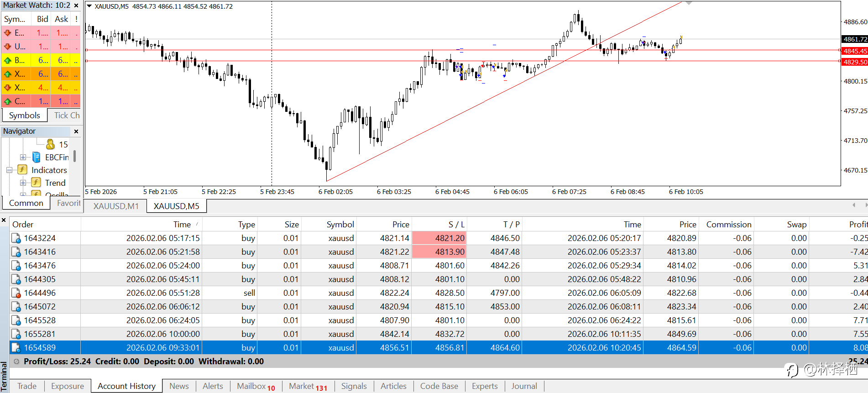Click the Trend folder icon
Image resolution: width=868 pixels, height=393 pixels.
[36, 183]
